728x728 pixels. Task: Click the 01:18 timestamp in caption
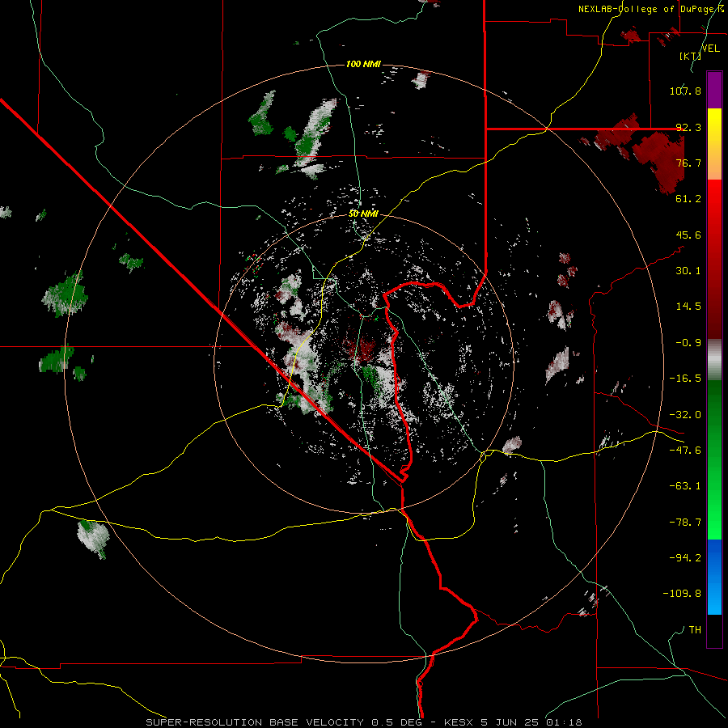pyautogui.click(x=565, y=722)
